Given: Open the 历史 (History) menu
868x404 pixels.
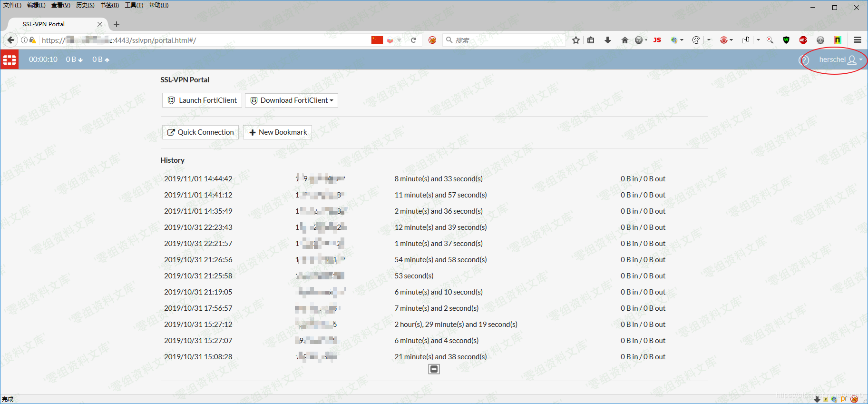Looking at the screenshot, I should [85, 5].
